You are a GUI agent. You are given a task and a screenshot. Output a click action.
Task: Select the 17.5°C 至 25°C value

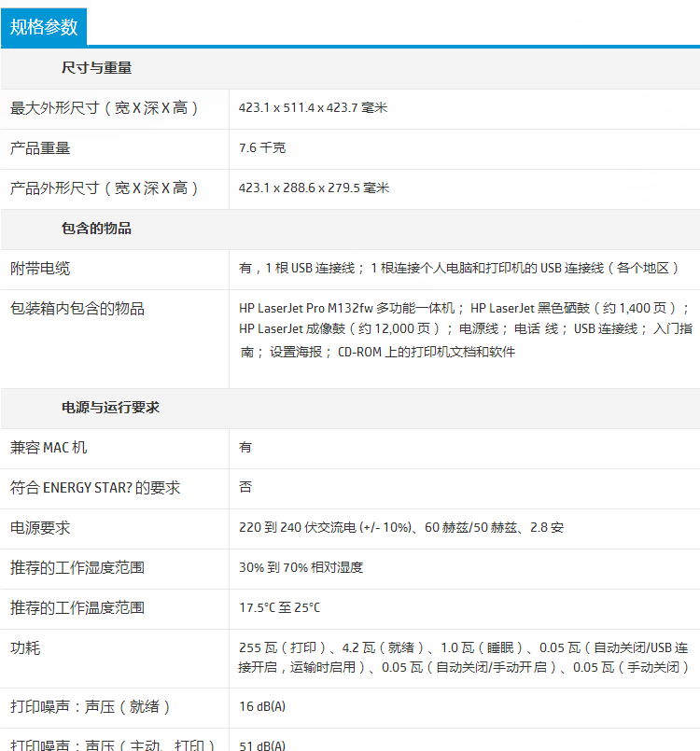(279, 607)
